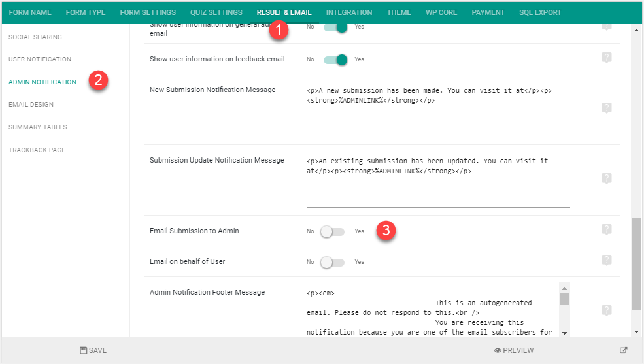Select the Result & Email tab
Image resolution: width=644 pixels, height=364 pixels.
[x=284, y=12]
